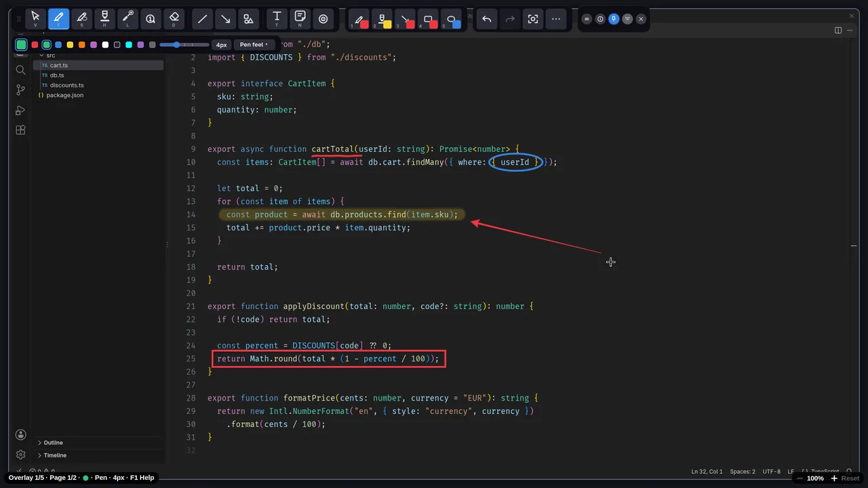Pick the red color swatch

click(x=35, y=45)
